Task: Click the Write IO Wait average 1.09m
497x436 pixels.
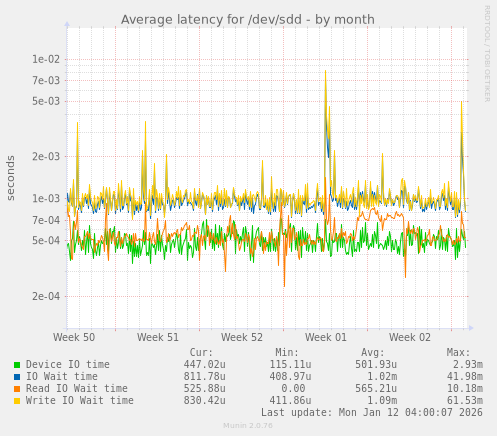Action: click(x=382, y=400)
